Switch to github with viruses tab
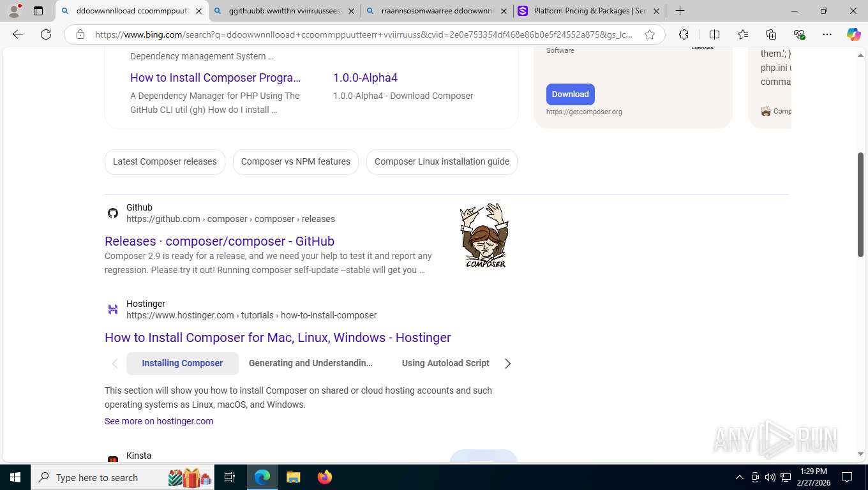 click(x=284, y=11)
